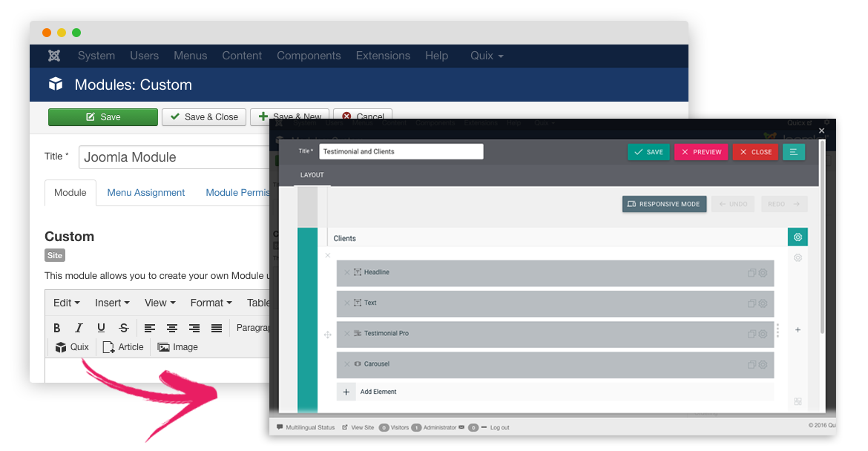Image resolution: width=868 pixels, height=451 pixels.
Task: Toggle italic formatting in the editor
Action: pos(79,327)
